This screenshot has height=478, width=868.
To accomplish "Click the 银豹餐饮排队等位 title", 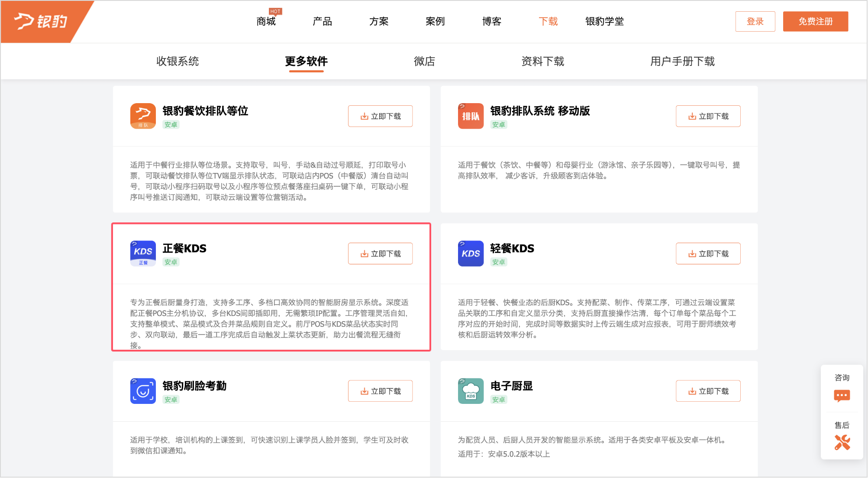I will click(205, 111).
